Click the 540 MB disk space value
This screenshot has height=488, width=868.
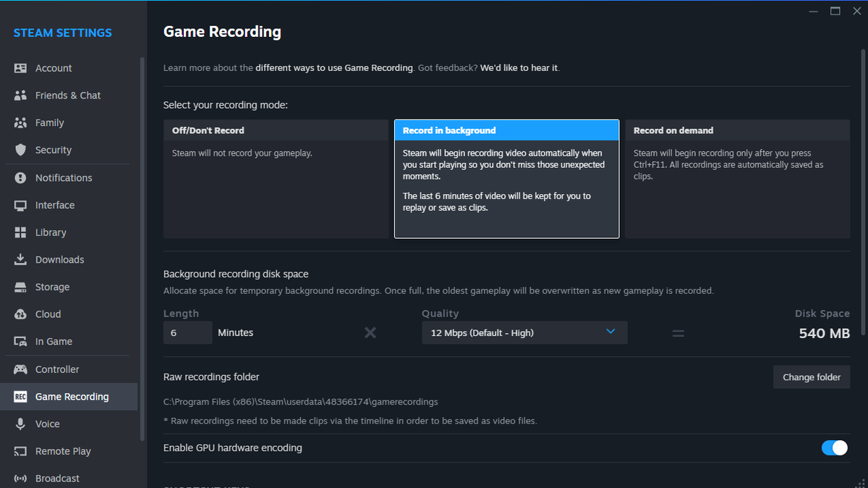pos(824,333)
